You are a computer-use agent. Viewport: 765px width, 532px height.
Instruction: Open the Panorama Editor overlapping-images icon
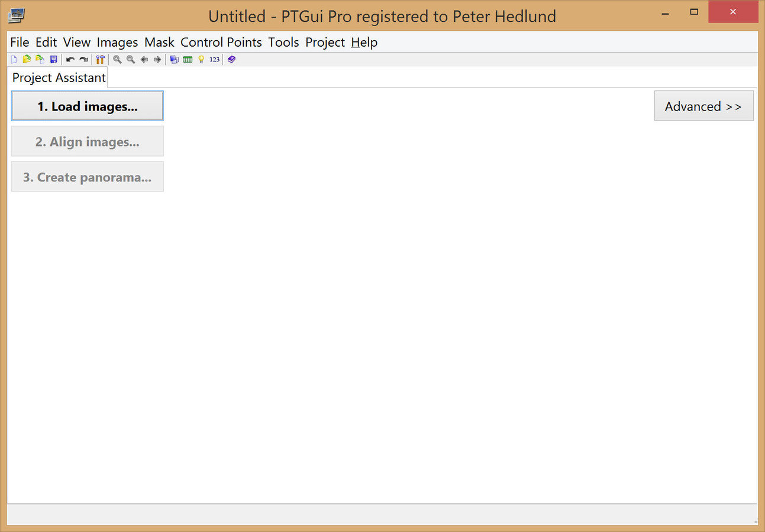pyautogui.click(x=174, y=59)
